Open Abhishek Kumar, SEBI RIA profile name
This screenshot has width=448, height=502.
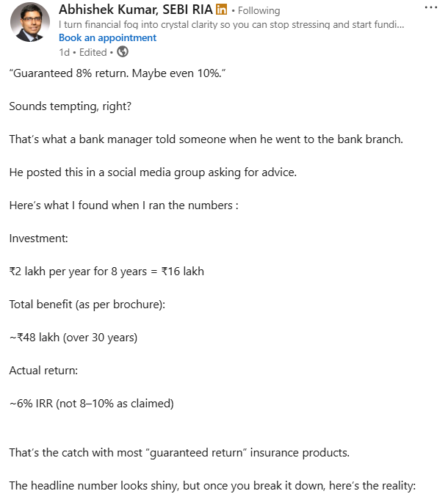pyautogui.click(x=136, y=10)
